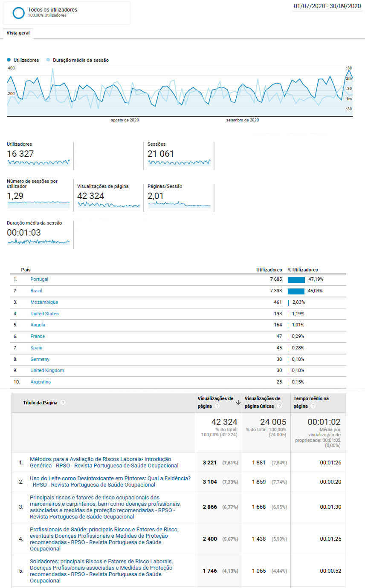This screenshot has height=588, width=365.
Task: Open the United Kingdom country link
Action: pyautogui.click(x=47, y=370)
